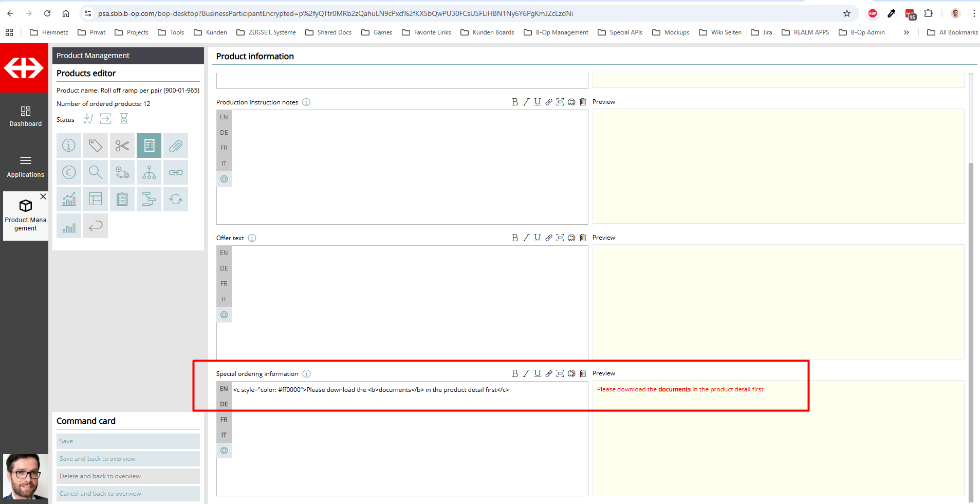
Task: Click the clipboard icon in Products editor
Action: [x=122, y=200]
